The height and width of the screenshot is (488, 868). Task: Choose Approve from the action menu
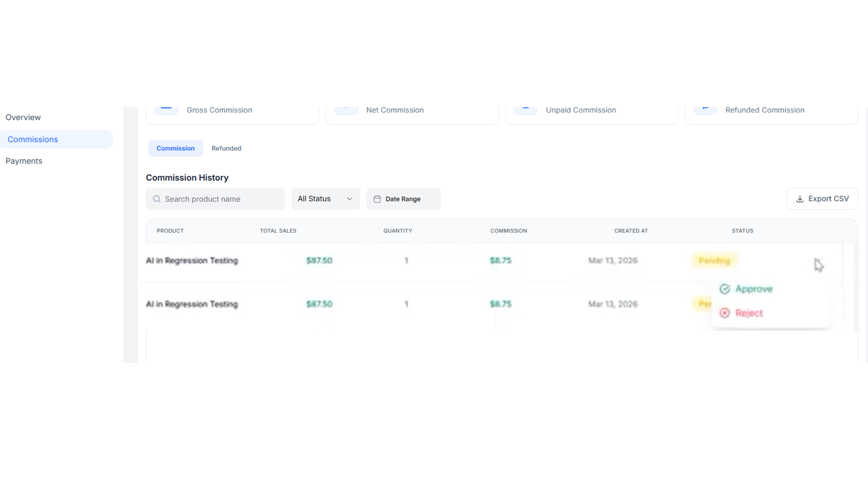(754, 289)
